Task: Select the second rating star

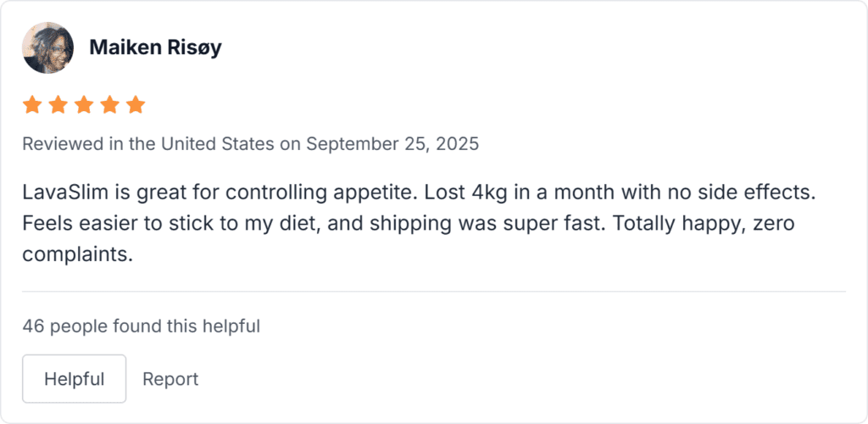Action: tap(58, 105)
